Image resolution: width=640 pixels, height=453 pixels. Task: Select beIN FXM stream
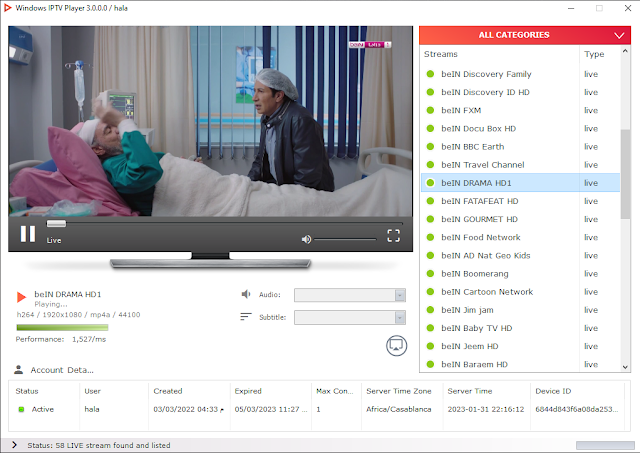click(520, 110)
